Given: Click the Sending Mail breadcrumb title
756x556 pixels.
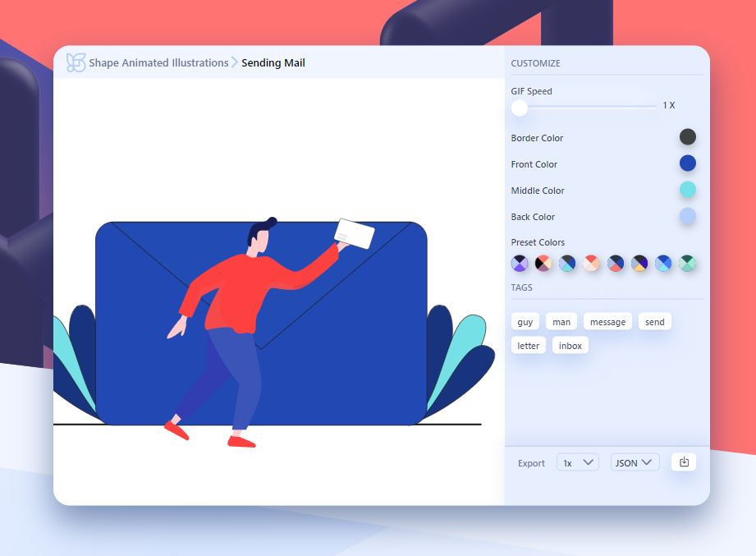Looking at the screenshot, I should [x=273, y=62].
